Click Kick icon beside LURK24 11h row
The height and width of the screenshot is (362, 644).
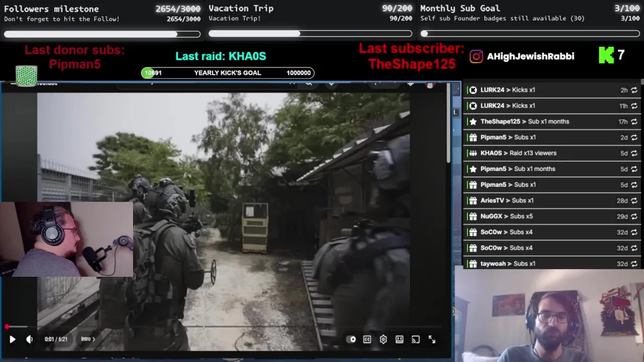pyautogui.click(x=473, y=106)
